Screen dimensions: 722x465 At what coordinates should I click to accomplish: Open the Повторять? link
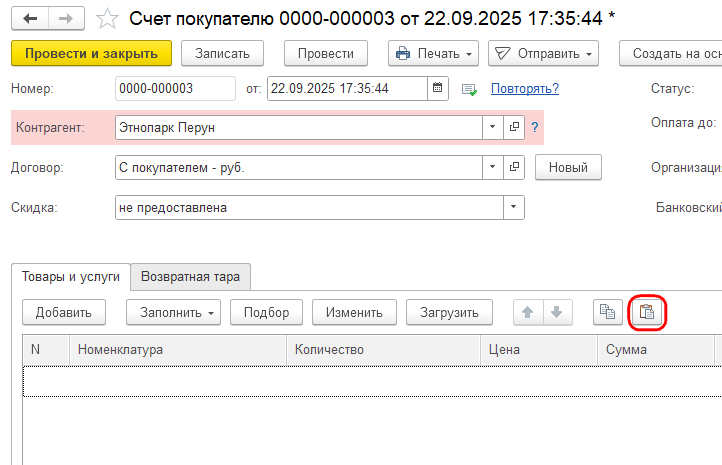525,88
